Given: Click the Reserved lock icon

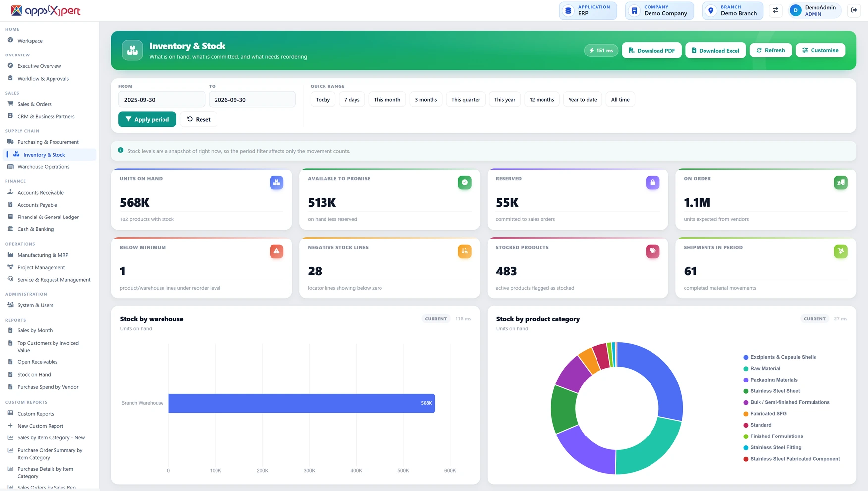Looking at the screenshot, I should pos(652,183).
